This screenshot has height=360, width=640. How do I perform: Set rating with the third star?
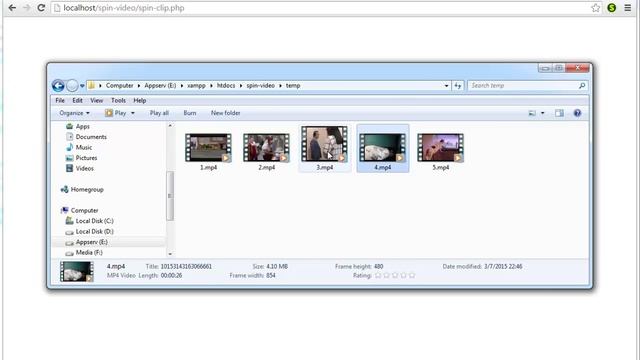click(x=395, y=276)
